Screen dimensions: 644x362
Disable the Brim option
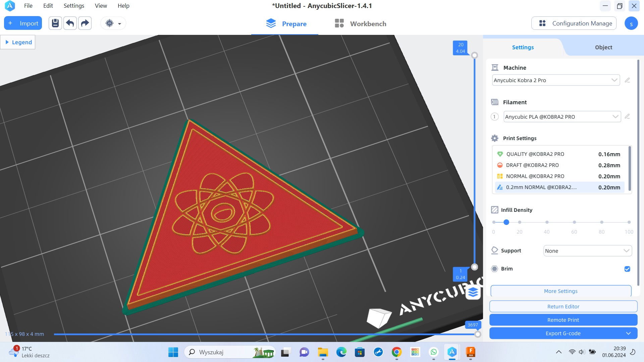click(x=627, y=269)
